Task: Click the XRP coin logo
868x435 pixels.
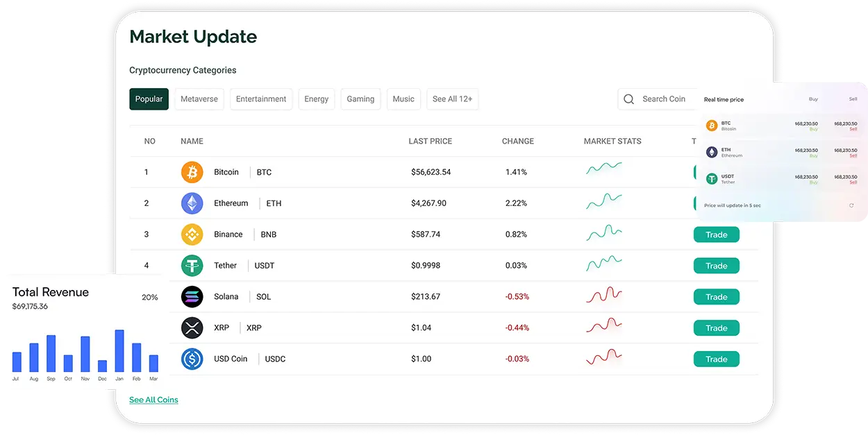Action: (x=192, y=327)
